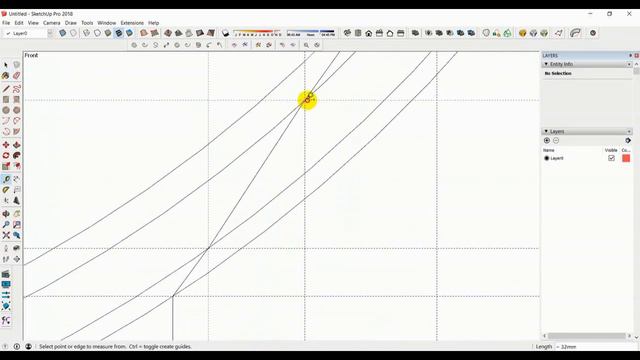Click the status bar person credits icon
The height and width of the screenshot is (360, 640).
28,347
